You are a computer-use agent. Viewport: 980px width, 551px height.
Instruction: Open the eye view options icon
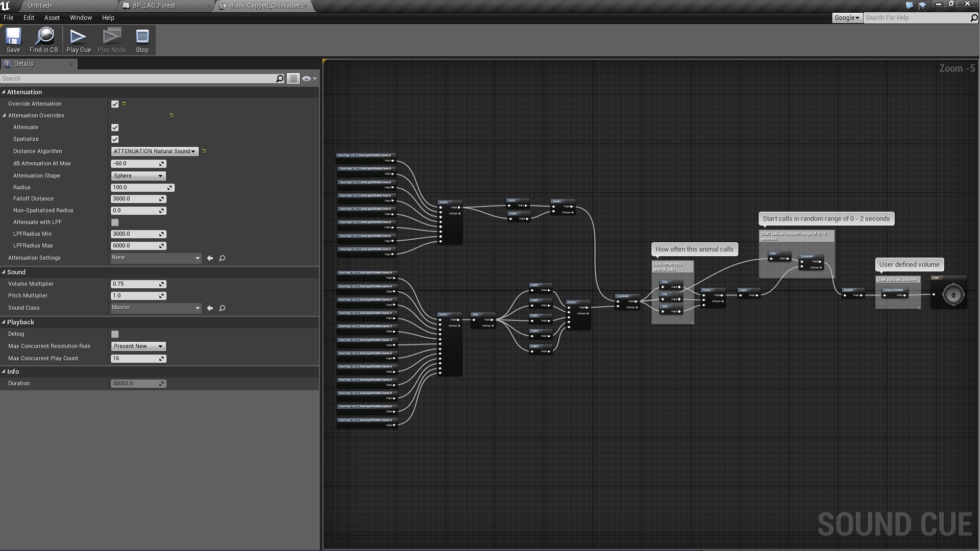coord(306,79)
